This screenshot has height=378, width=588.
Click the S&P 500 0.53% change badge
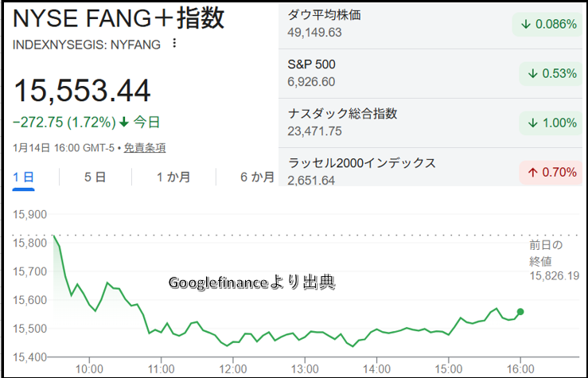548,73
